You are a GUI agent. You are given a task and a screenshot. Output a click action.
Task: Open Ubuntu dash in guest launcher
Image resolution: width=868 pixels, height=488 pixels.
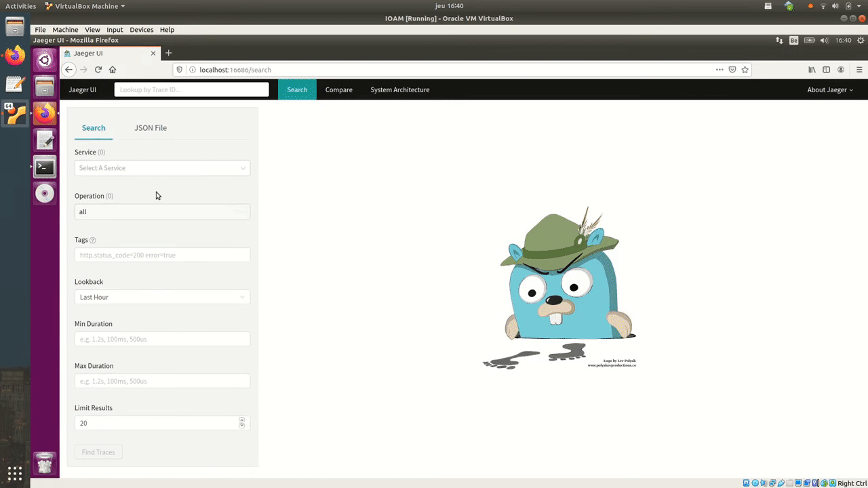click(45, 60)
